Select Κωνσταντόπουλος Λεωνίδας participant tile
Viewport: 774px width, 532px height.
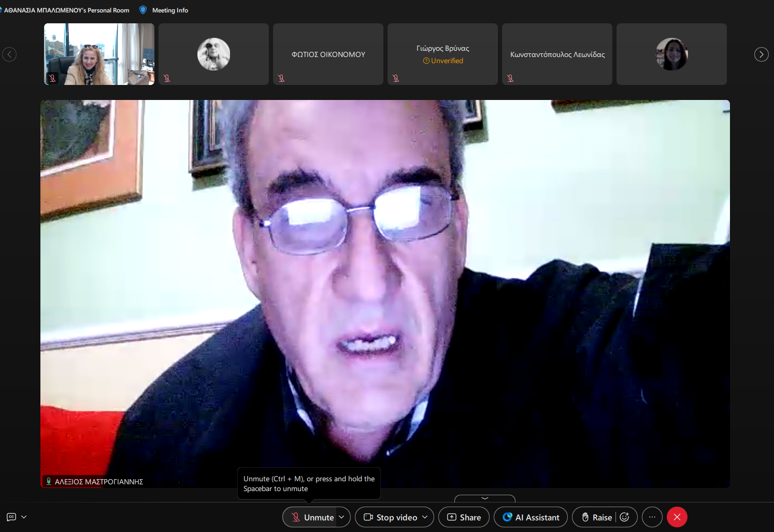tap(557, 54)
